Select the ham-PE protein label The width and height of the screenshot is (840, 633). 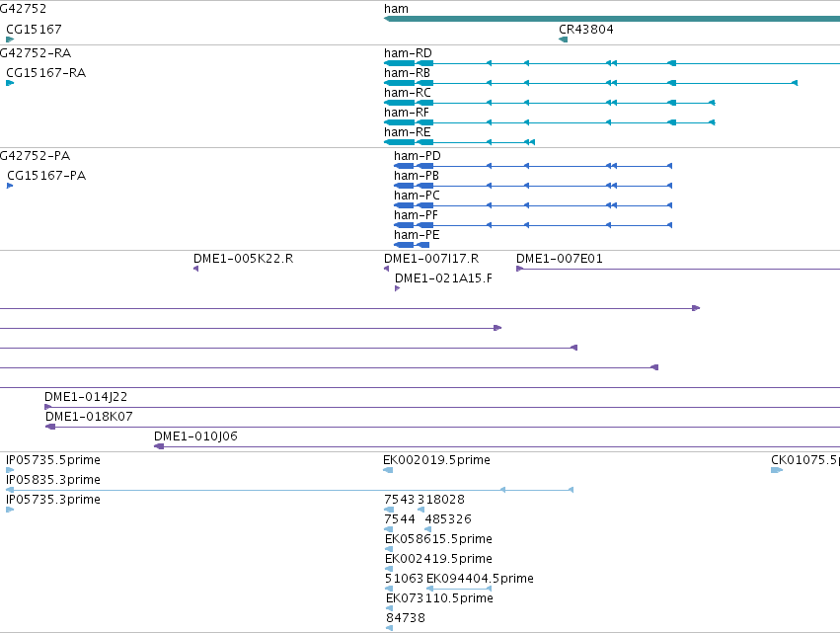(417, 235)
